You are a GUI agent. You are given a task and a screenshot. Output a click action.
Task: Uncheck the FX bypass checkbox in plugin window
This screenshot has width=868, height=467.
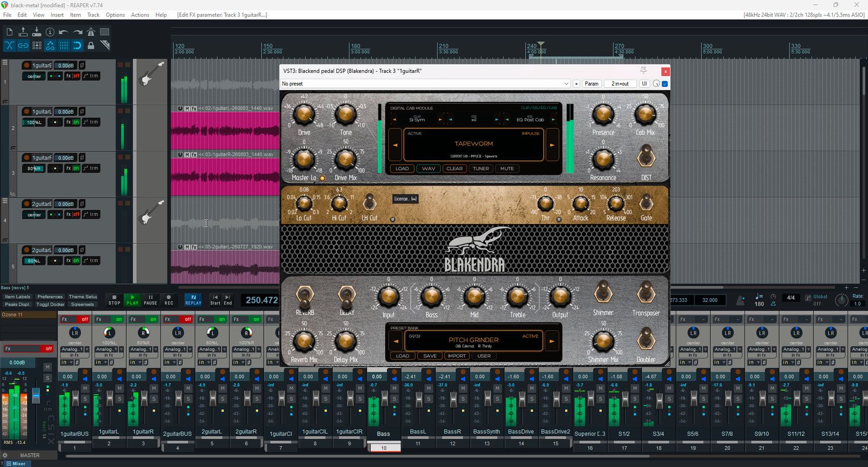pos(665,84)
